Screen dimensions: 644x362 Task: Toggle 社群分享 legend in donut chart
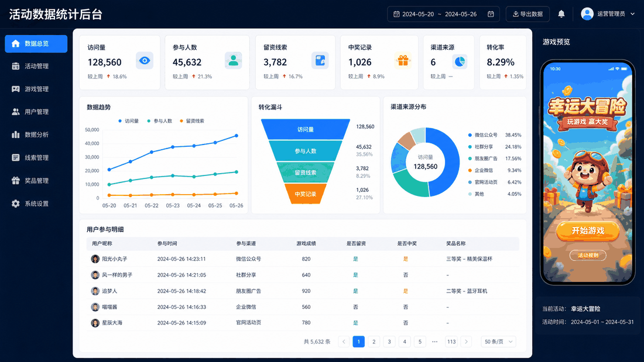click(x=481, y=147)
